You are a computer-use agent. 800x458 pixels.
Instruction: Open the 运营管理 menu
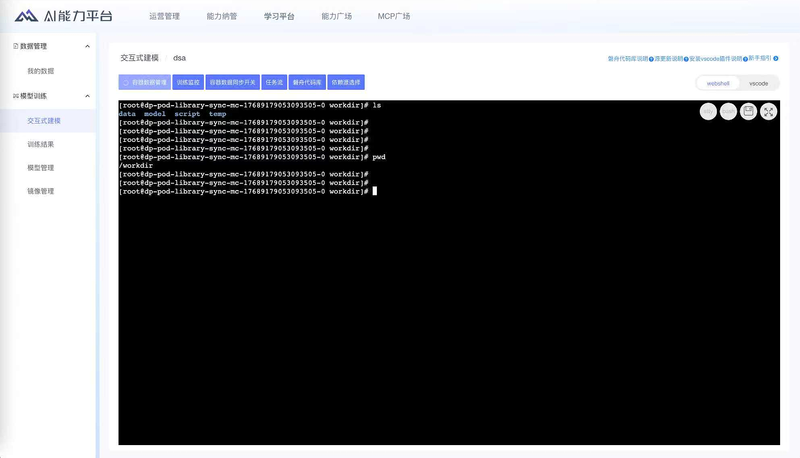(x=164, y=16)
